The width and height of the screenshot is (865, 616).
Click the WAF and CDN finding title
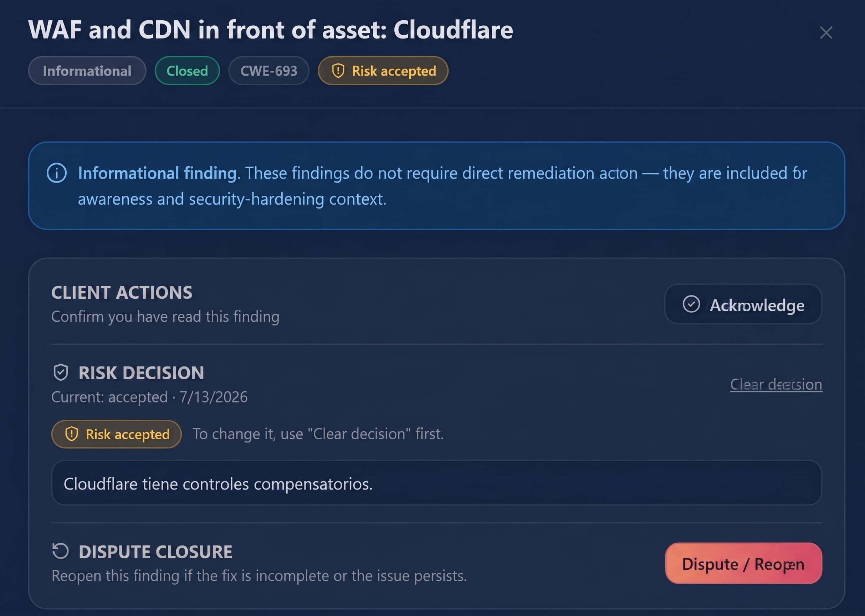pos(271,30)
